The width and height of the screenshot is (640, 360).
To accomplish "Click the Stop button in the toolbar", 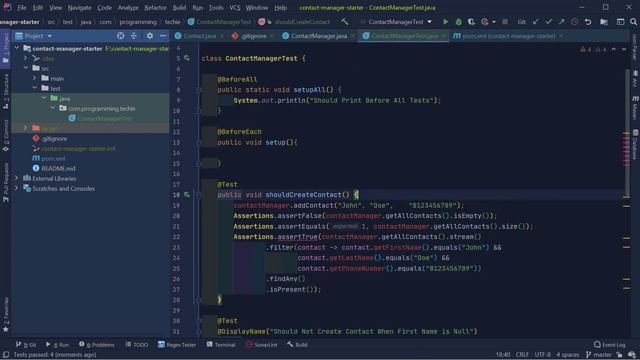I will tap(505, 22).
